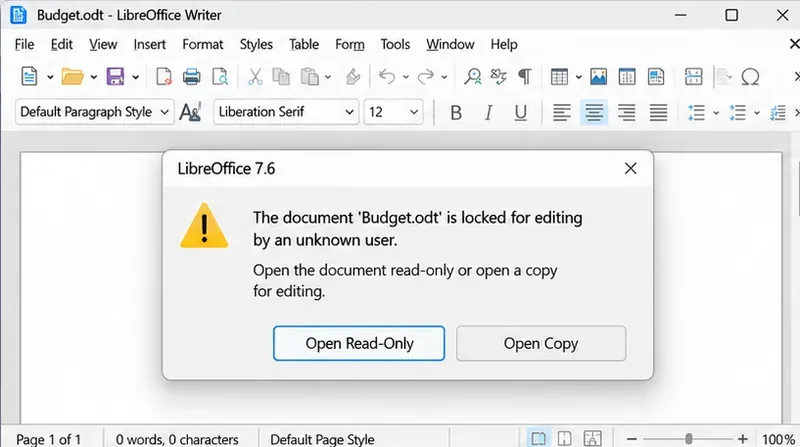Screen dimensions: 800x447
Task: Click the Open Copy button
Action: 541,343
